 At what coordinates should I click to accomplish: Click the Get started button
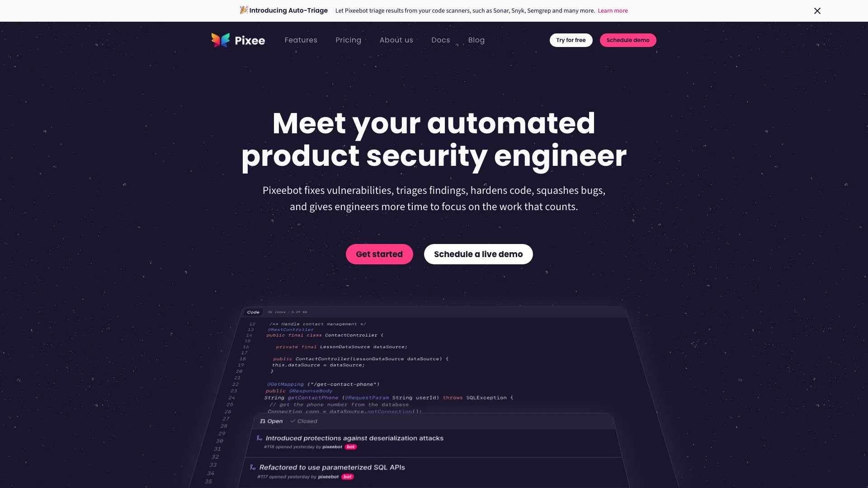[x=379, y=254]
